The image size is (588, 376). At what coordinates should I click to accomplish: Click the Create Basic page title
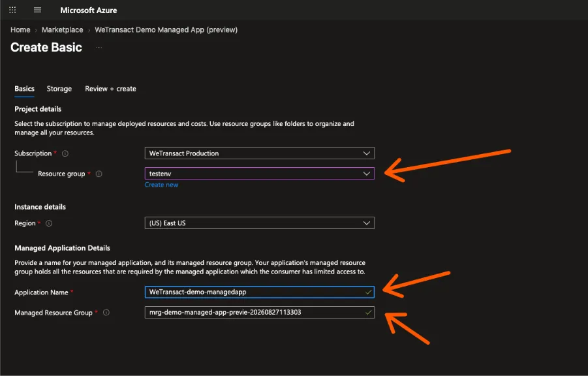(x=46, y=47)
